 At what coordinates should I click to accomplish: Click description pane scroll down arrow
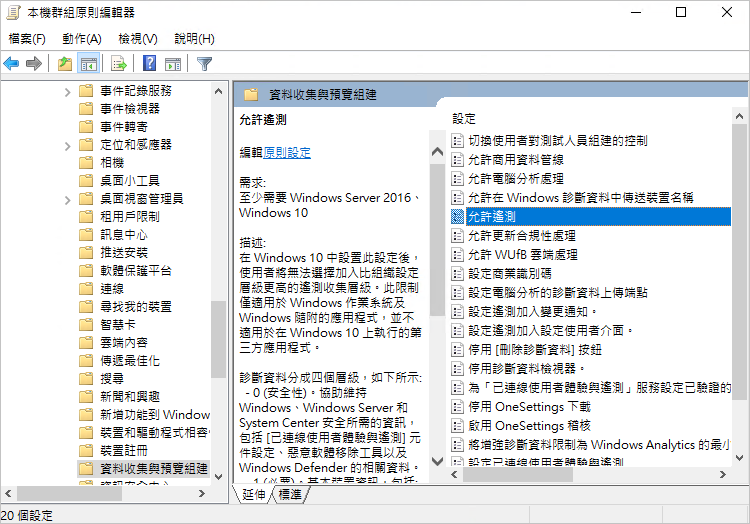(x=437, y=461)
